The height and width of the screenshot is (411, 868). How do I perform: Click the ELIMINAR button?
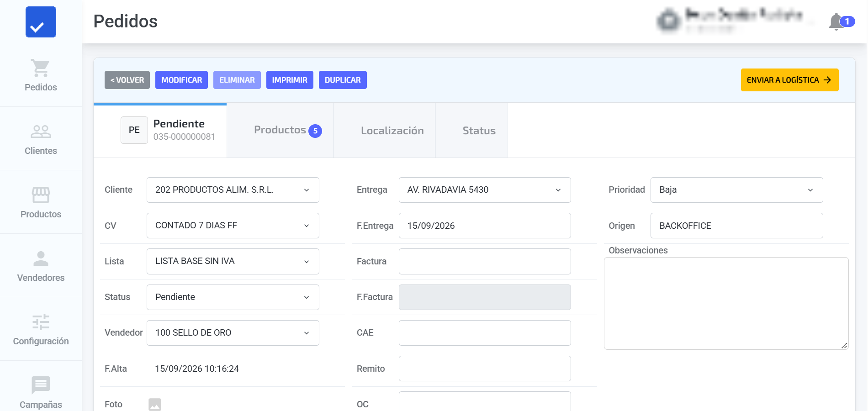click(237, 80)
